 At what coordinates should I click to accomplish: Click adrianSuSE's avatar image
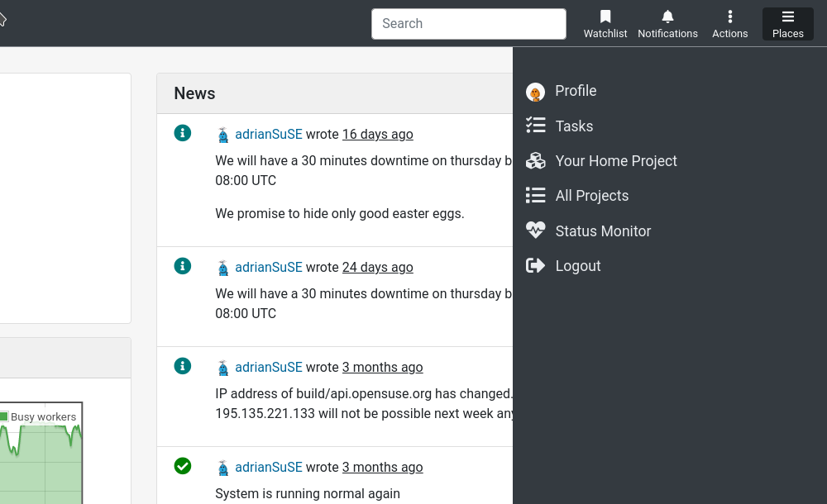coord(222,133)
